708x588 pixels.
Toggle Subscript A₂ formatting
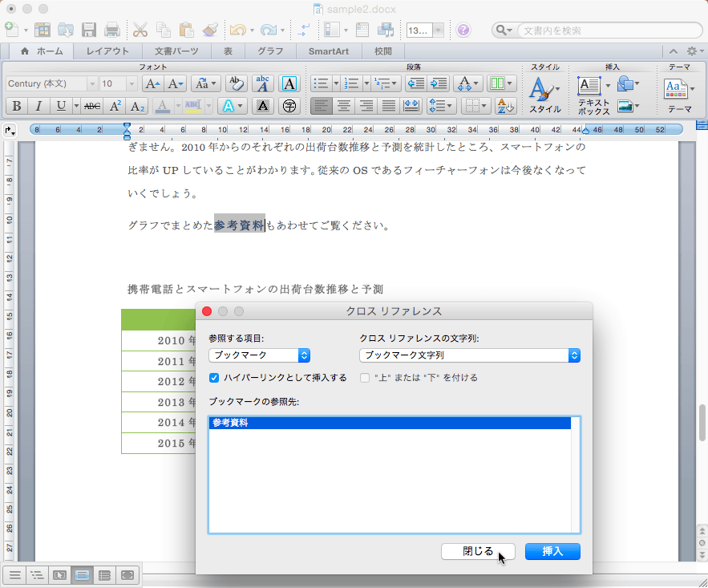tap(137, 106)
